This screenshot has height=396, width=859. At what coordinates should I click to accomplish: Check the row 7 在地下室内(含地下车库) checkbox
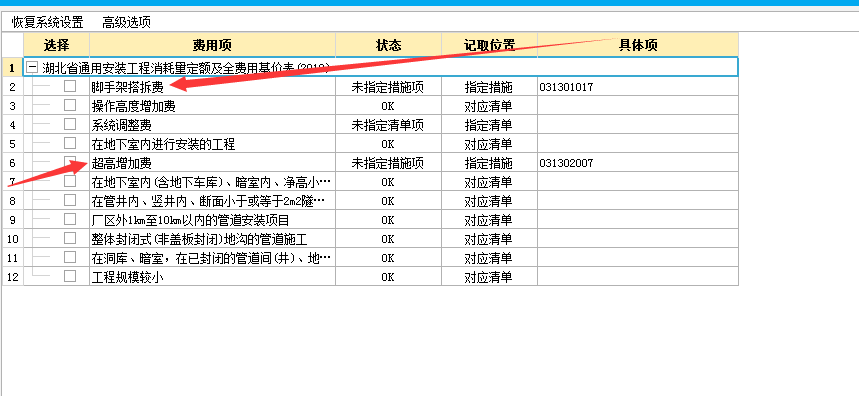(x=70, y=181)
